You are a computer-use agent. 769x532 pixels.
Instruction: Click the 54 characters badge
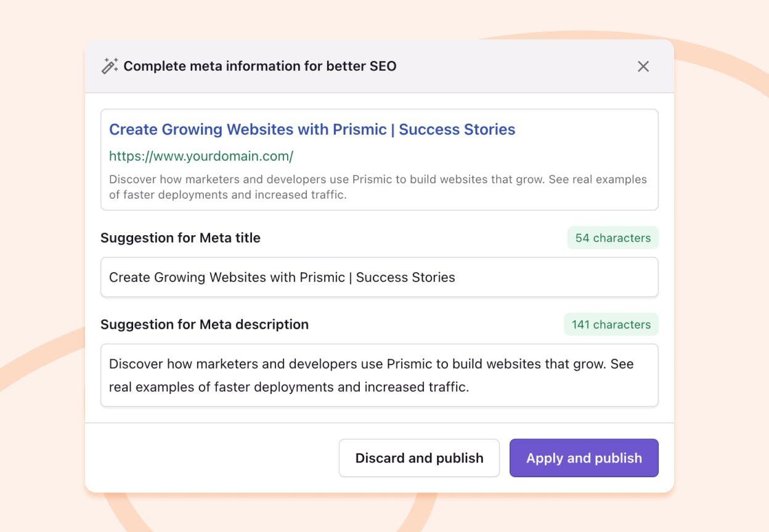coord(612,238)
